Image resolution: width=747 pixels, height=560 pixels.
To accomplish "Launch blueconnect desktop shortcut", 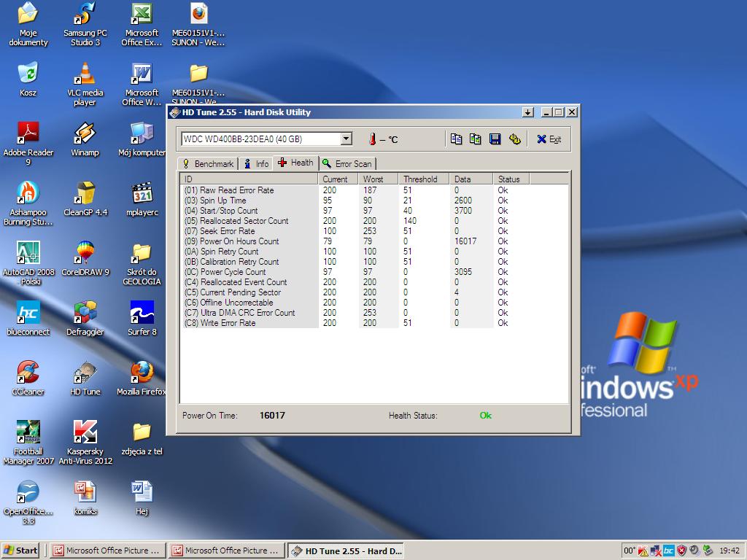I will [28, 318].
